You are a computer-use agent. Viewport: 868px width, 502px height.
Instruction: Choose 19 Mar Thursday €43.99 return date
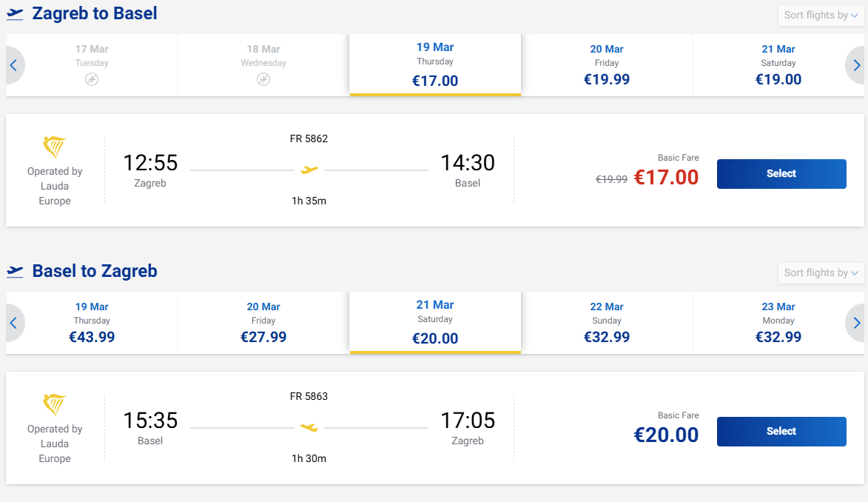92,323
